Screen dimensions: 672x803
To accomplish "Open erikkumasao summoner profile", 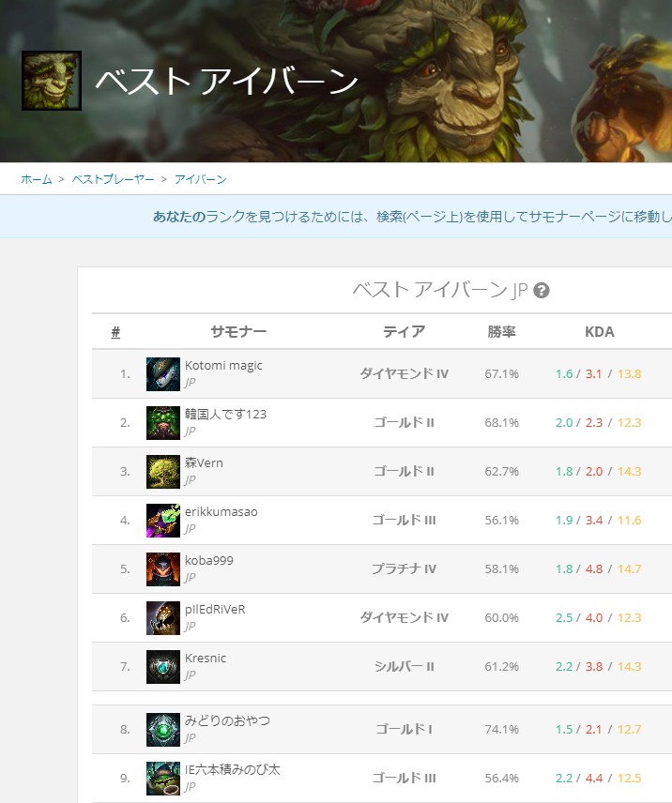I will point(221,511).
